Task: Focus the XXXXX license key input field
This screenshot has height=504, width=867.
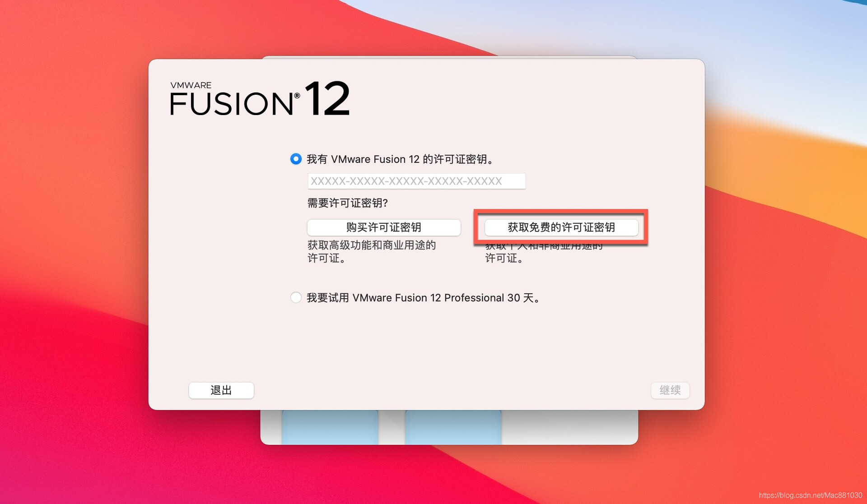Action: point(416,181)
